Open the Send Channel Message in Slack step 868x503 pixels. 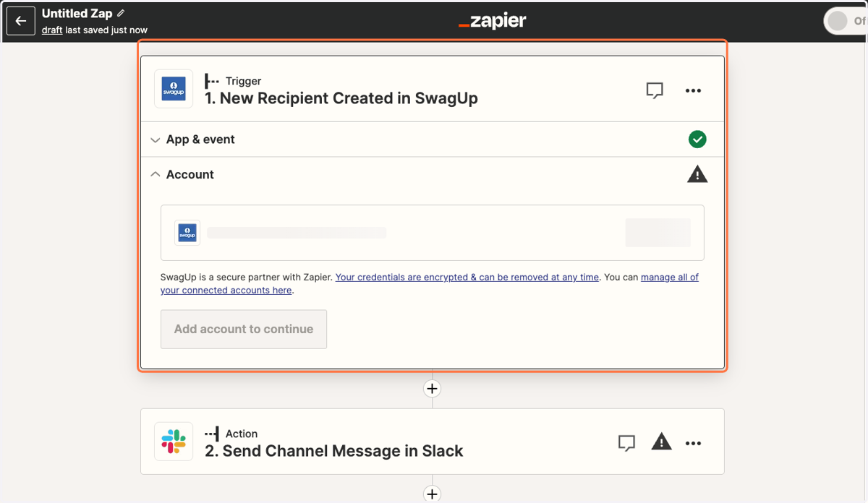point(432,442)
